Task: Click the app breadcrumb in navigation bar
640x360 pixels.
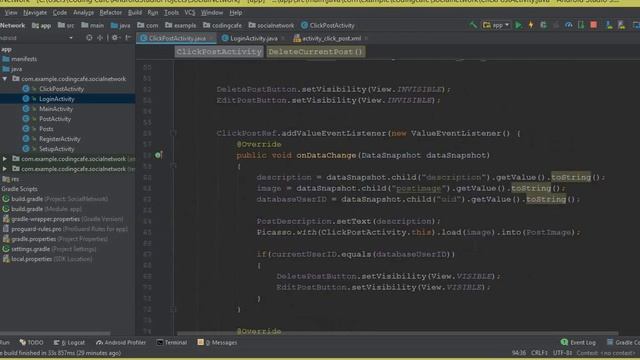Action: 42,25
